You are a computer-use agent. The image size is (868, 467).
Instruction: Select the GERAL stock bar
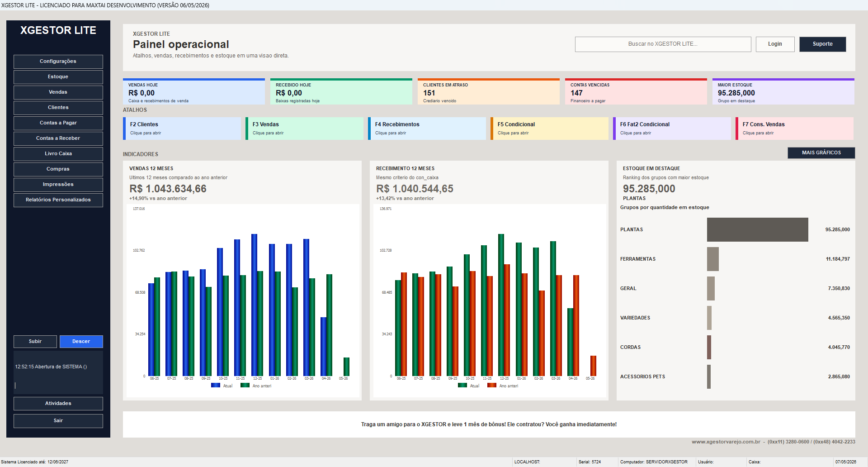click(x=711, y=288)
